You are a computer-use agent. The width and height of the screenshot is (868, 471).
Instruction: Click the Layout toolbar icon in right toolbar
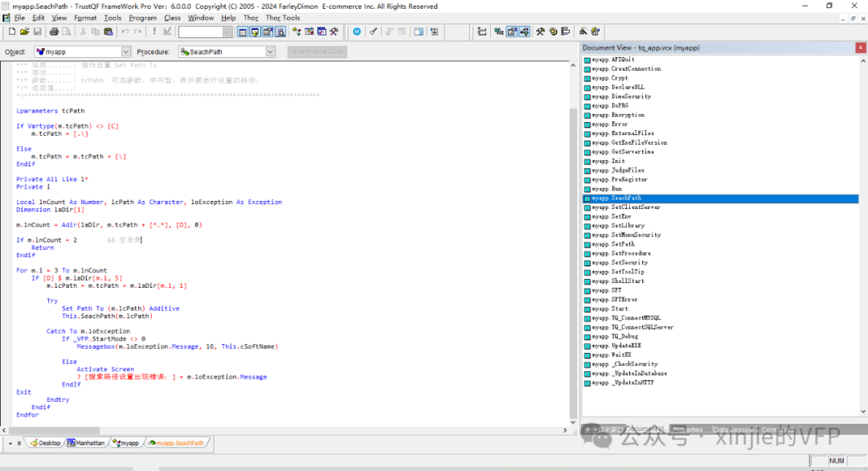click(565, 32)
